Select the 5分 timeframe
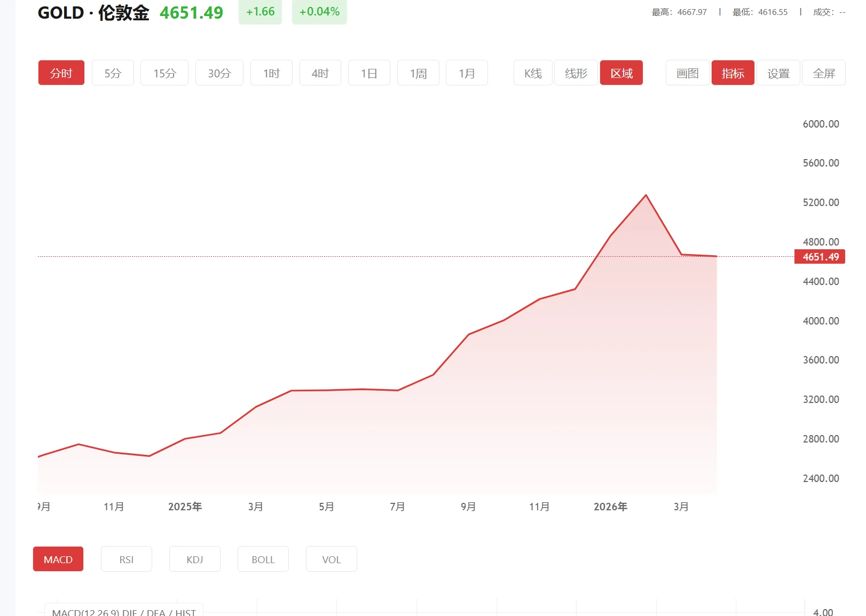Viewport: 866px width, 616px height. (x=113, y=73)
